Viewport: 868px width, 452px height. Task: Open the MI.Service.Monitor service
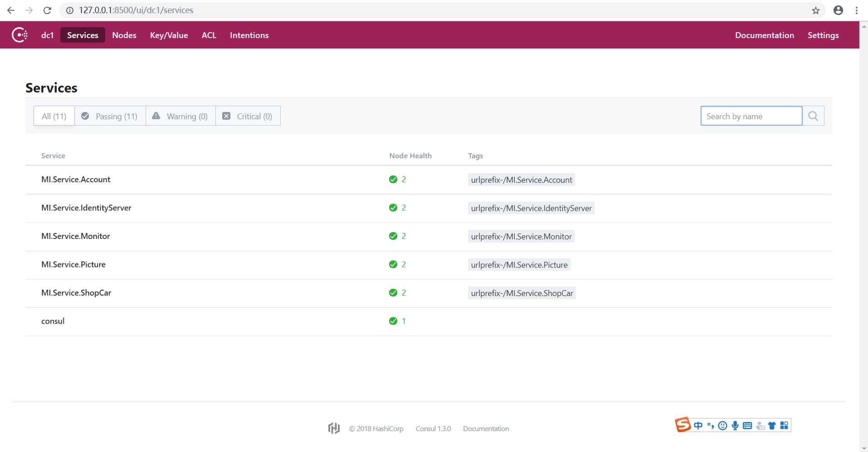76,236
